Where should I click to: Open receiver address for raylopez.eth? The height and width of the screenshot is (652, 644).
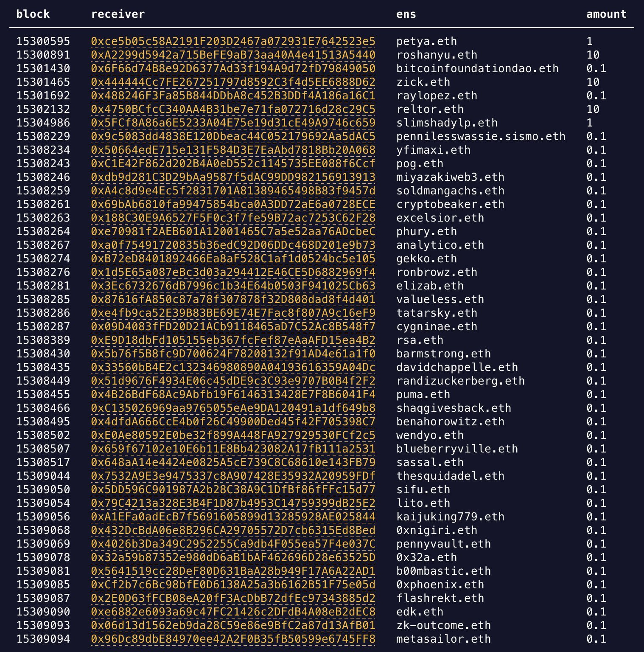point(233,96)
